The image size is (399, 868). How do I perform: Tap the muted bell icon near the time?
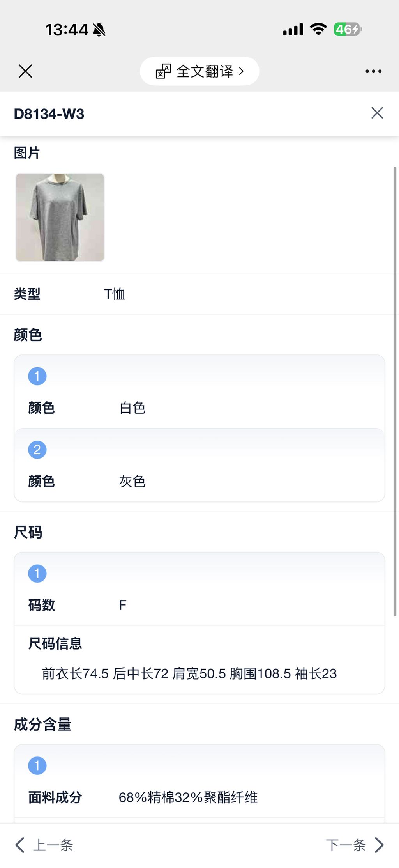99,30
